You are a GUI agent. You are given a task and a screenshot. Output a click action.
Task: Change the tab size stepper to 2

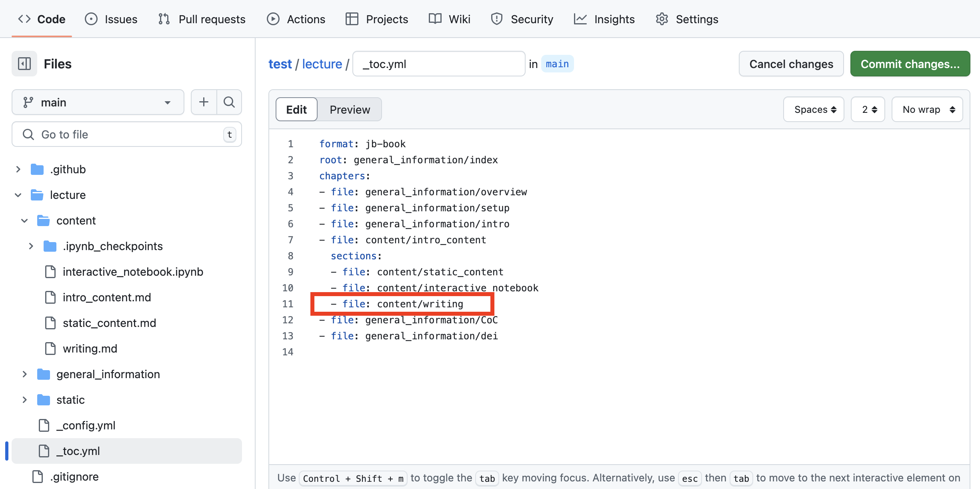(x=868, y=109)
